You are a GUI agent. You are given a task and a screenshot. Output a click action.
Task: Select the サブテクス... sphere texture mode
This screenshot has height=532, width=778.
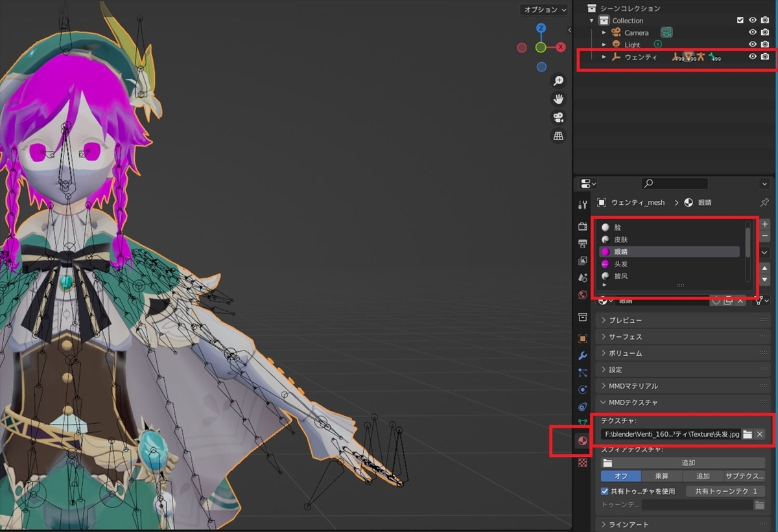744,476
